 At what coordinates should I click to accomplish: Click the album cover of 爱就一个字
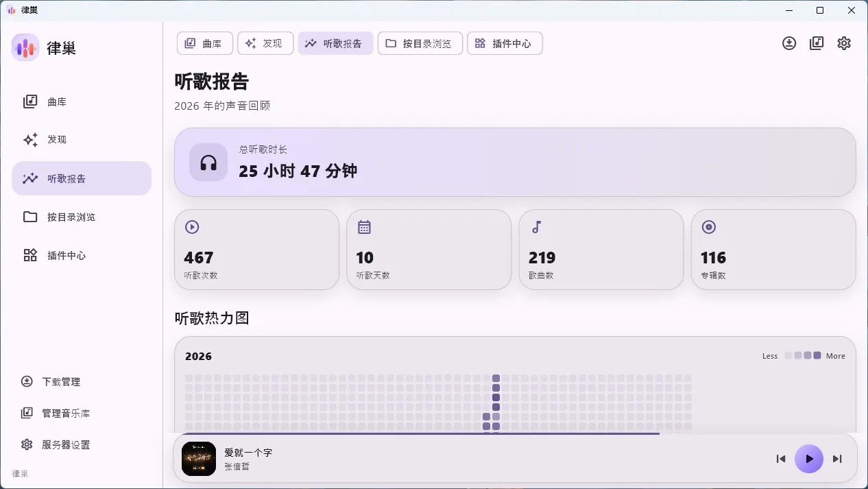pyautogui.click(x=199, y=459)
